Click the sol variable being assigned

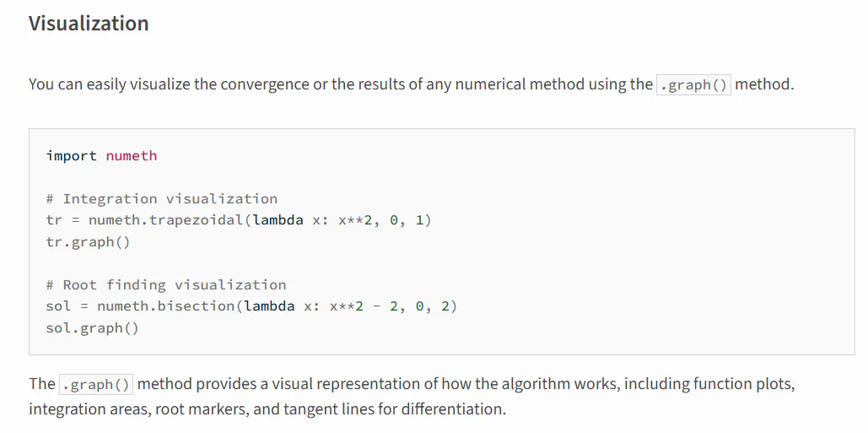(59, 306)
